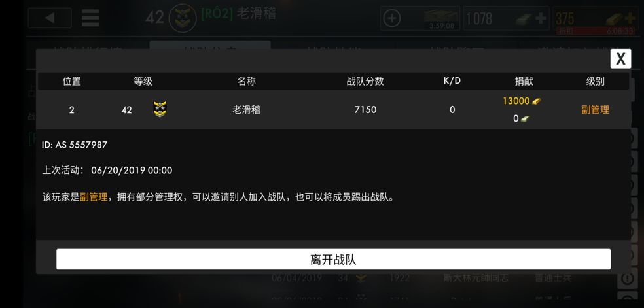Click rank badge beside level 42 header
The width and height of the screenshot is (644, 308).
(x=183, y=18)
